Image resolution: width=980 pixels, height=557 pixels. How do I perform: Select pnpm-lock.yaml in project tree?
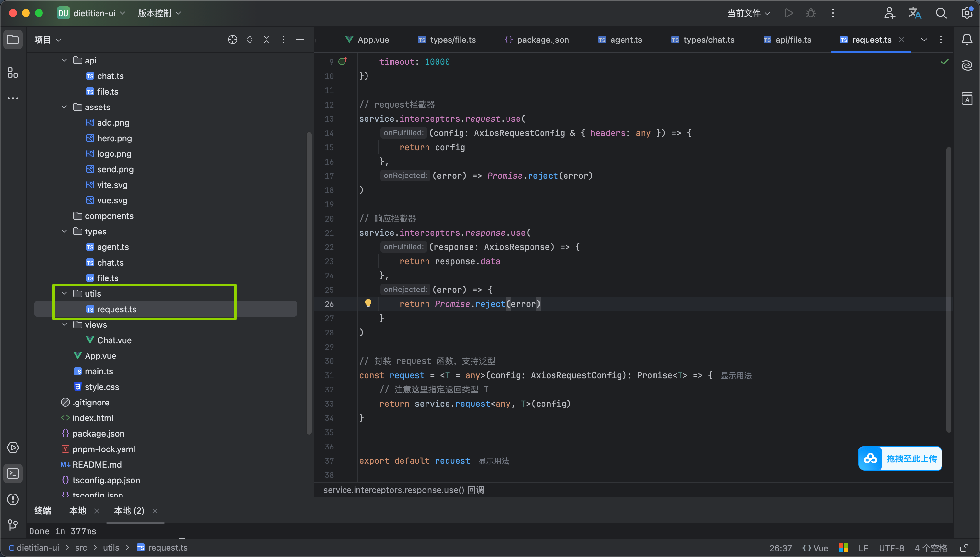click(104, 449)
